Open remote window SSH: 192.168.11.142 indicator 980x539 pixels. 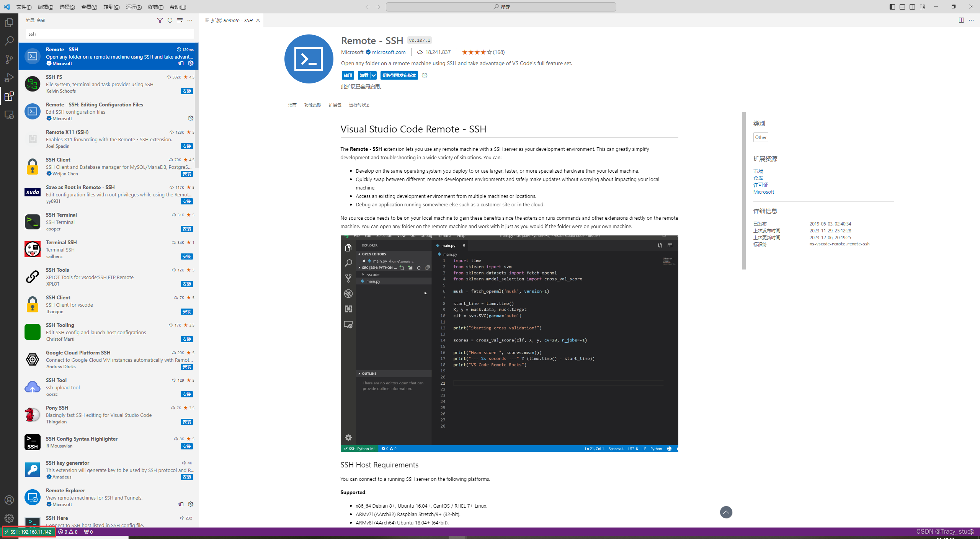(28, 532)
